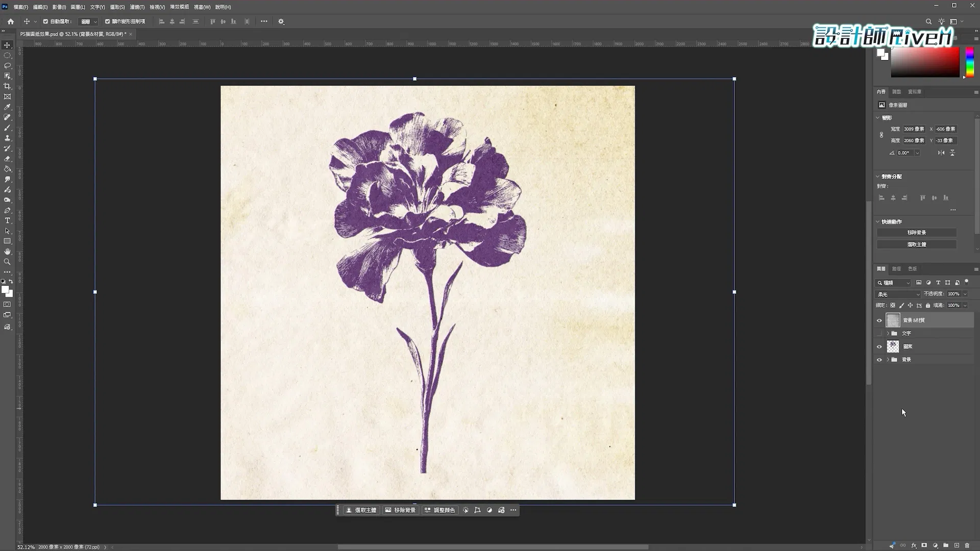Select the Pen tool
The height and width of the screenshot is (551, 980).
(7, 210)
